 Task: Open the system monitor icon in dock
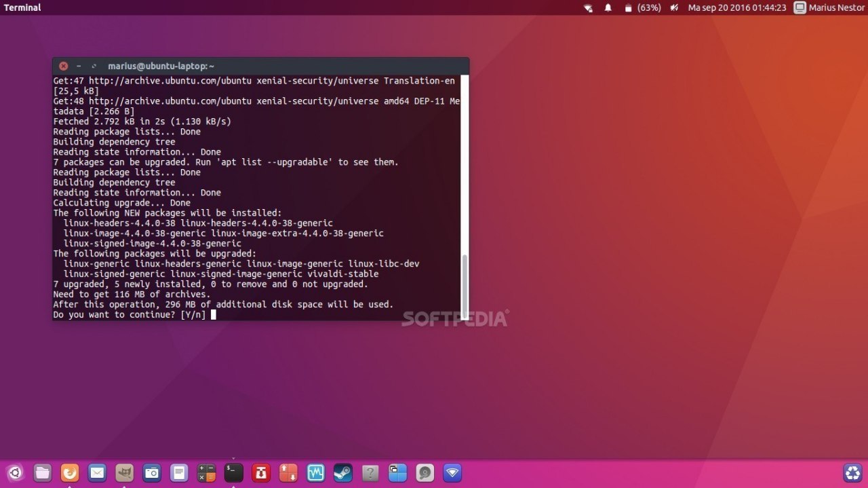315,472
